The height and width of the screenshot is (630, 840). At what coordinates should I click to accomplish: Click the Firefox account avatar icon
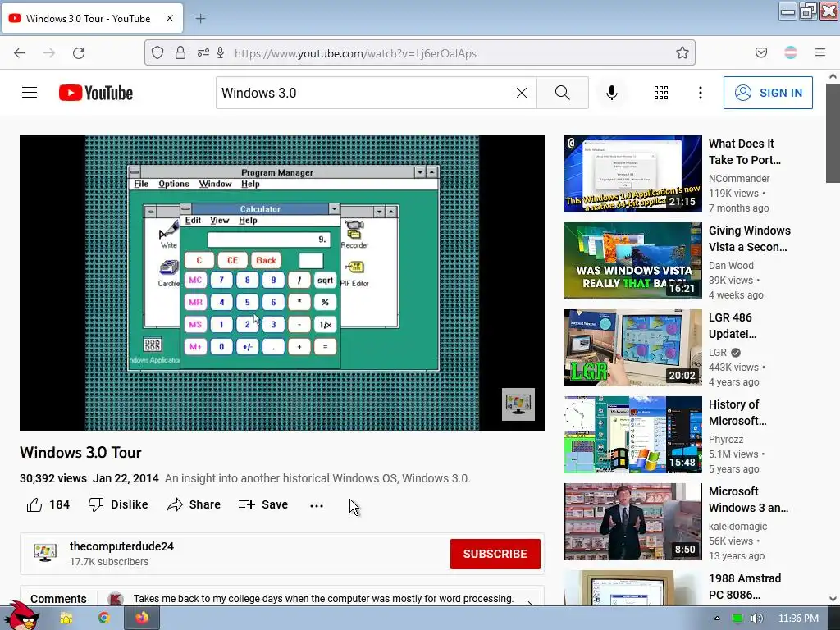[x=791, y=52]
